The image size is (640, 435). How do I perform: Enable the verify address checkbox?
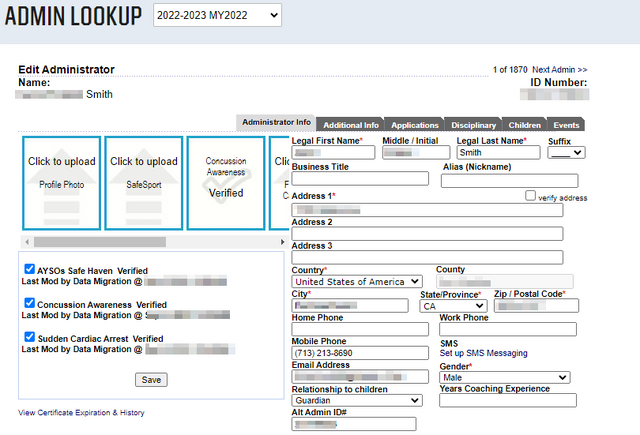531,197
